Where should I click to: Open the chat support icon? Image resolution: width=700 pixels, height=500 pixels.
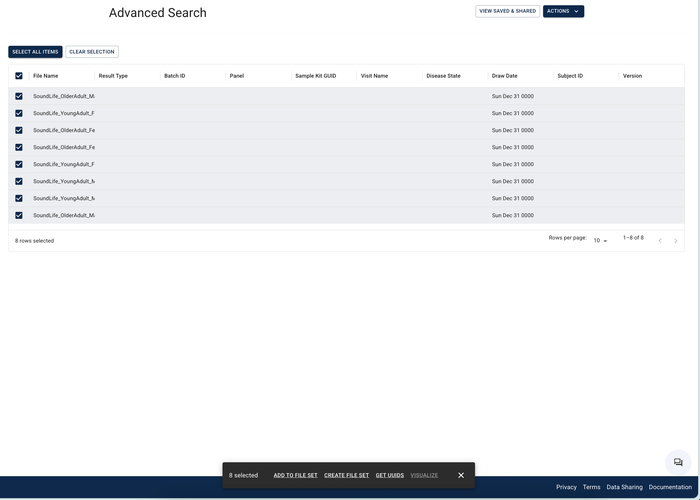coord(679,462)
